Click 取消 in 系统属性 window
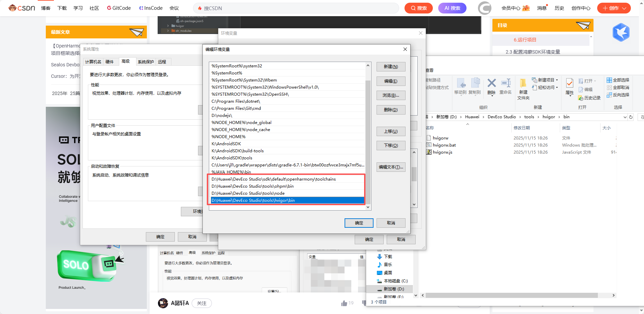644x314 pixels. pyautogui.click(x=192, y=237)
